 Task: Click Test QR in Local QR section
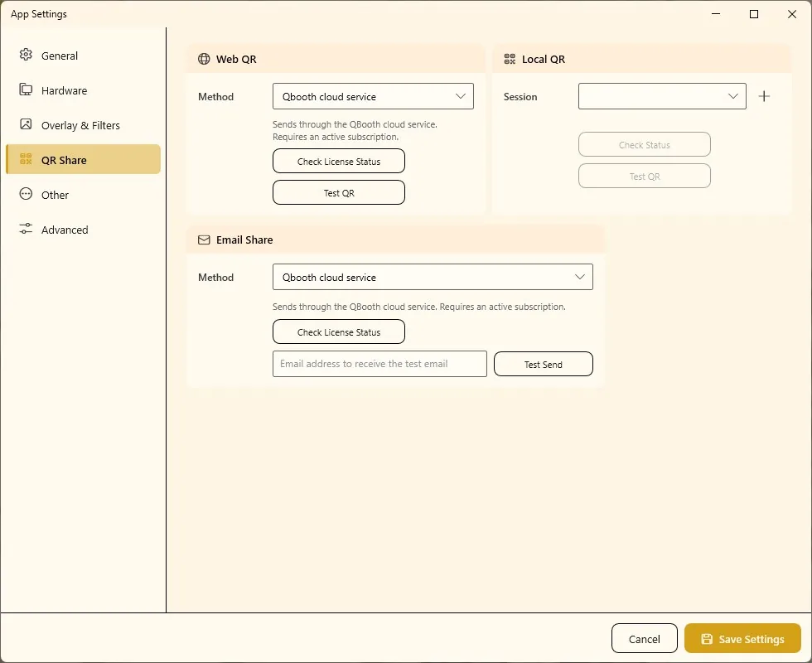click(x=645, y=176)
